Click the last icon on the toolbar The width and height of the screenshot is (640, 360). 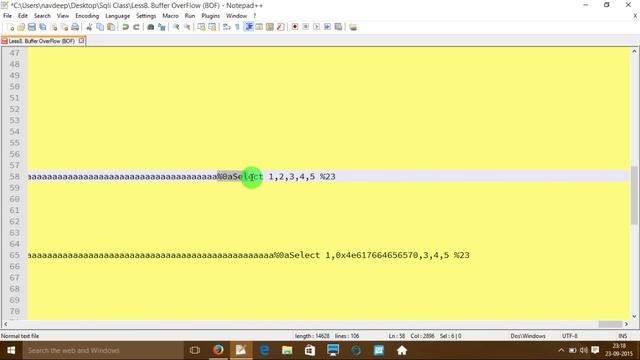pos(353,27)
